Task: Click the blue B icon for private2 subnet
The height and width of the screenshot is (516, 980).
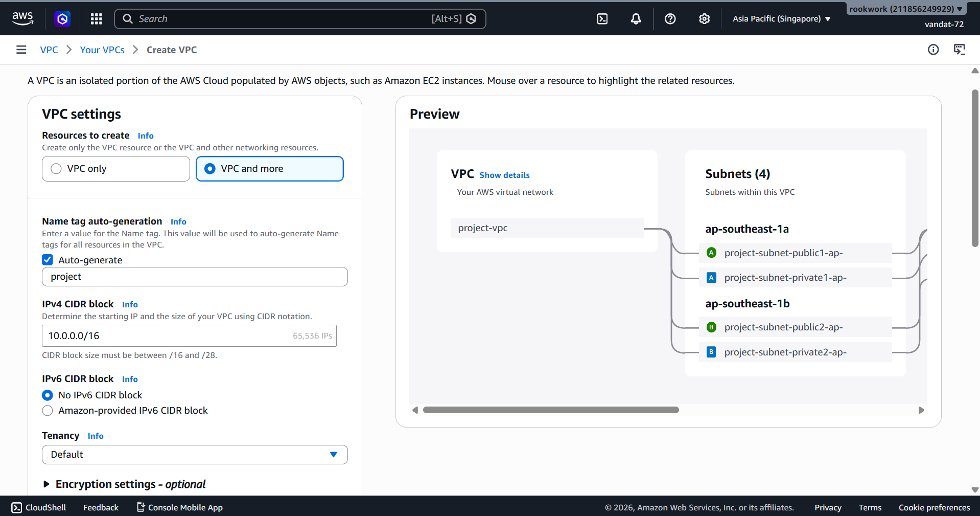Action: 711,352
